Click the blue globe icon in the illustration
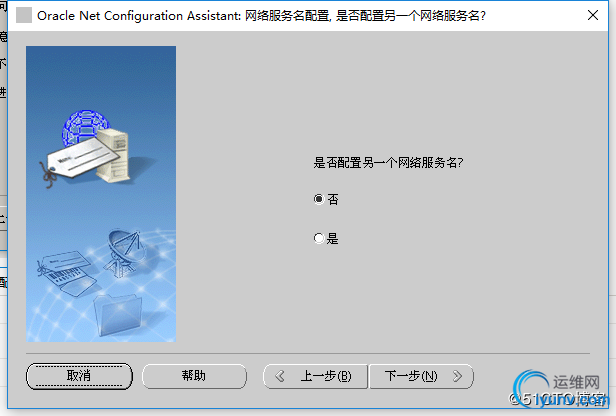The image size is (616, 416). pyautogui.click(x=84, y=126)
